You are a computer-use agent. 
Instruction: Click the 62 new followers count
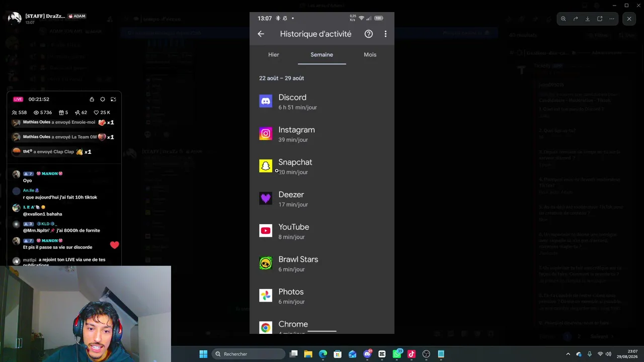pyautogui.click(x=81, y=113)
